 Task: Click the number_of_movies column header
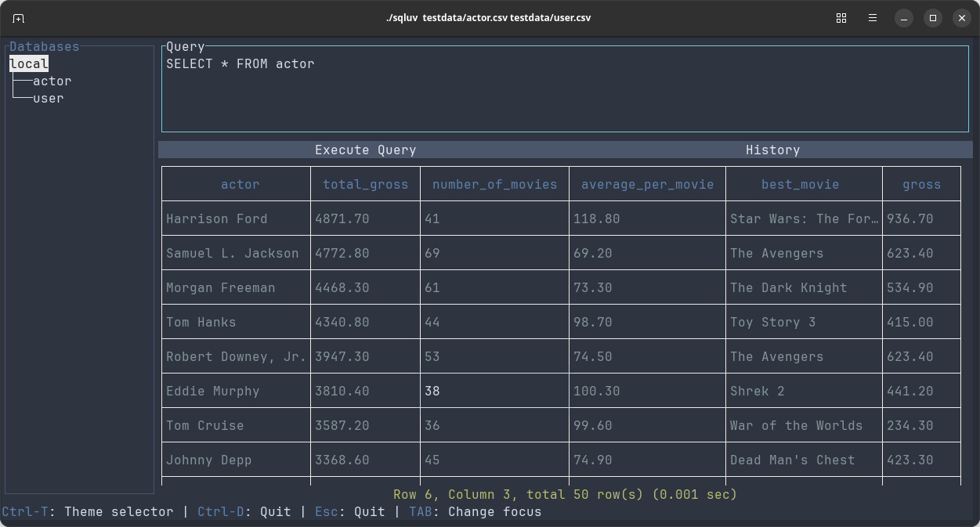pyautogui.click(x=495, y=185)
